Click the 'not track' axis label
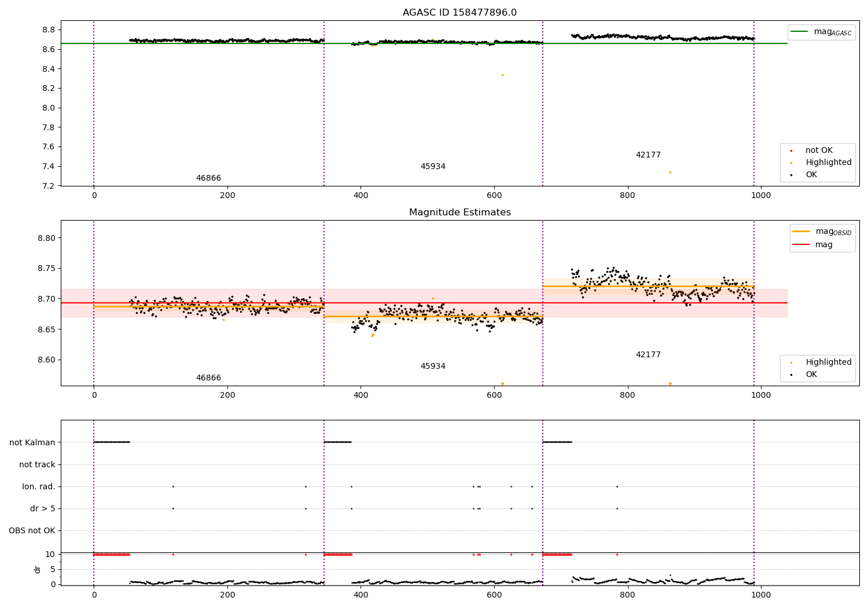Image resolution: width=868 pixels, height=608 pixels. [37, 464]
